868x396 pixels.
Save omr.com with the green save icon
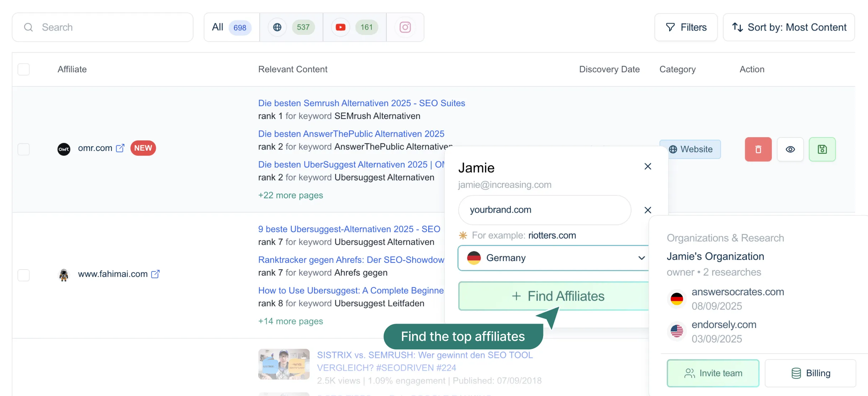tap(822, 149)
